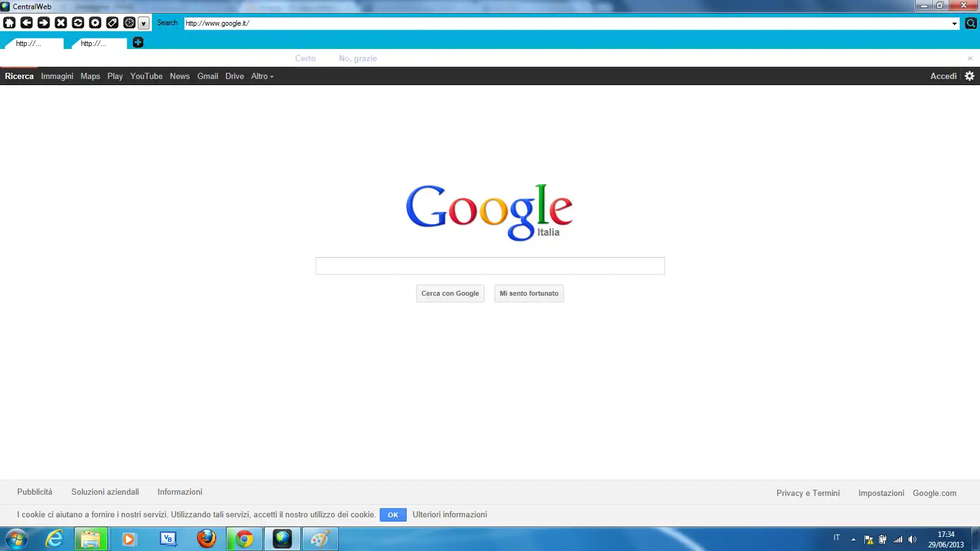Navigate back with the left arrow icon
This screenshot has height=551, width=980.
(26, 23)
